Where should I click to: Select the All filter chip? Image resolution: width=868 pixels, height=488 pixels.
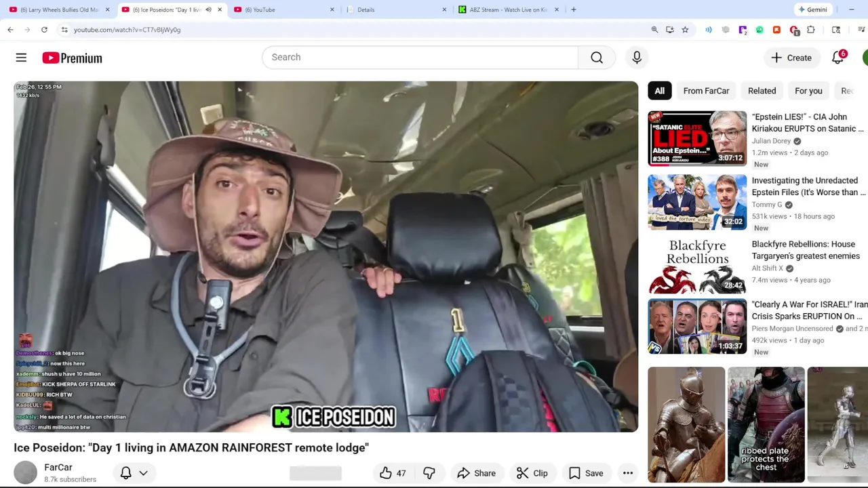pyautogui.click(x=660, y=91)
